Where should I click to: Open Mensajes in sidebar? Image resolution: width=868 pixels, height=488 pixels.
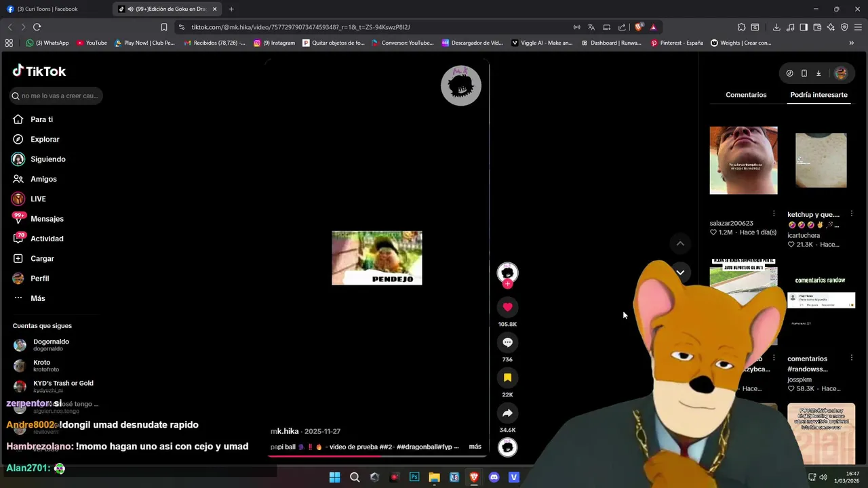coord(38,219)
